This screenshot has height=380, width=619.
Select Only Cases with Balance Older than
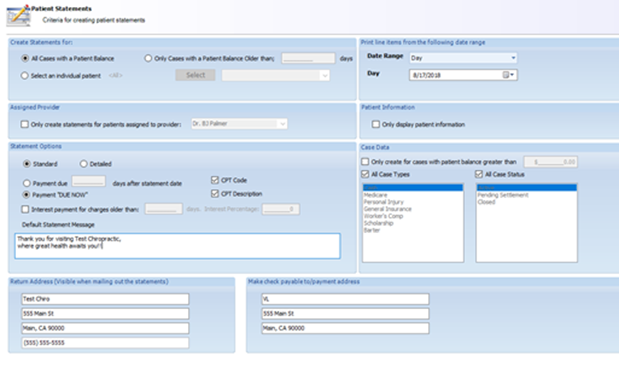148,58
